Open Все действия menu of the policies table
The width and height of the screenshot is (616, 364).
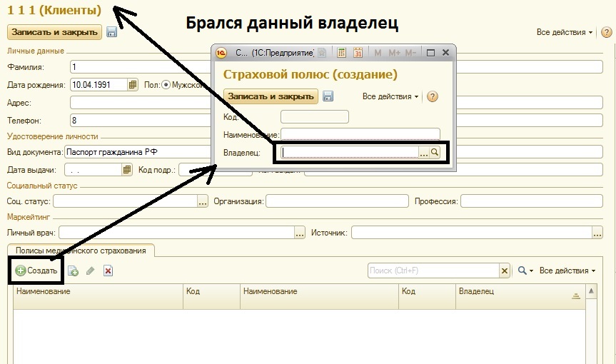click(x=567, y=271)
